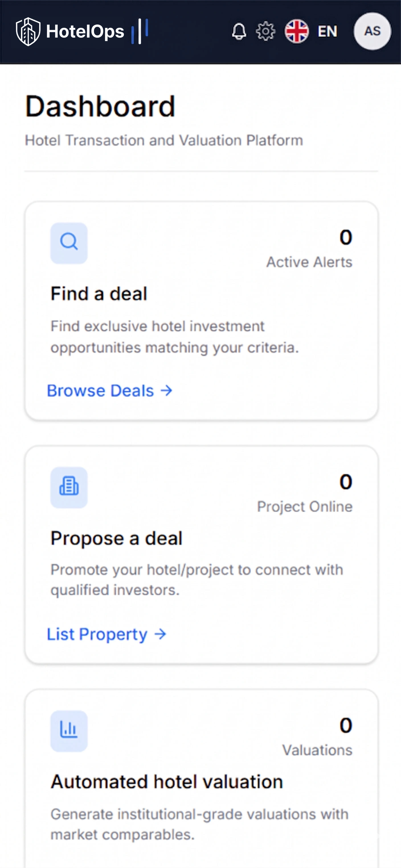Follow the List Property link

(97, 634)
